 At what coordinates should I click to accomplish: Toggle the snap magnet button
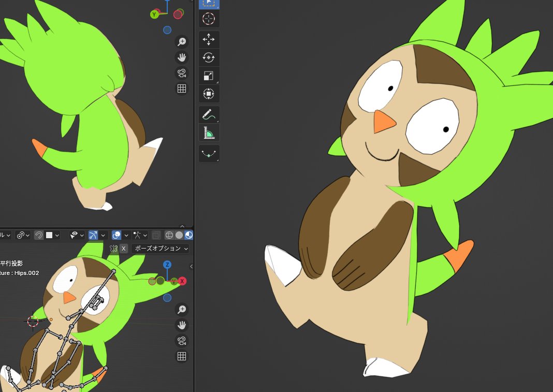[38, 235]
